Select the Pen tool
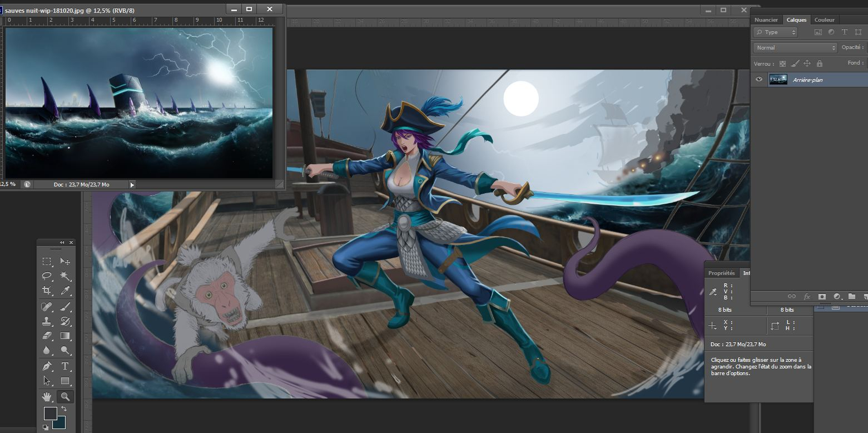Image resolution: width=868 pixels, height=433 pixels. coord(47,366)
